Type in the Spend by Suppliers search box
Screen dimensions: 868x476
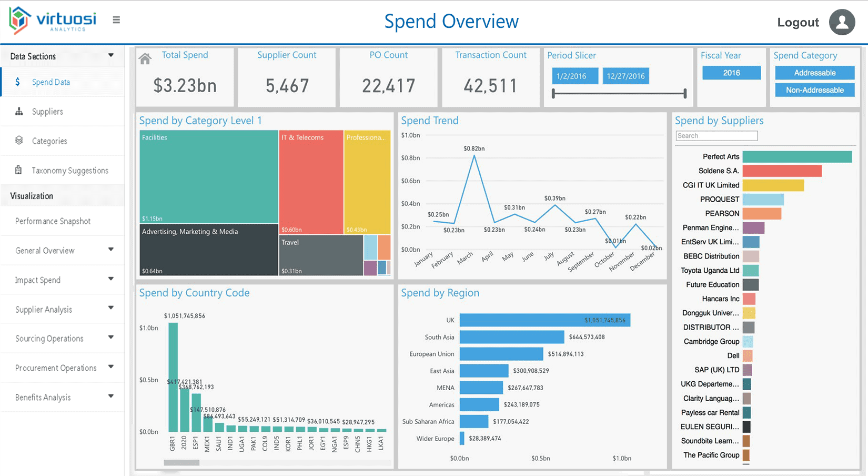[x=716, y=135]
